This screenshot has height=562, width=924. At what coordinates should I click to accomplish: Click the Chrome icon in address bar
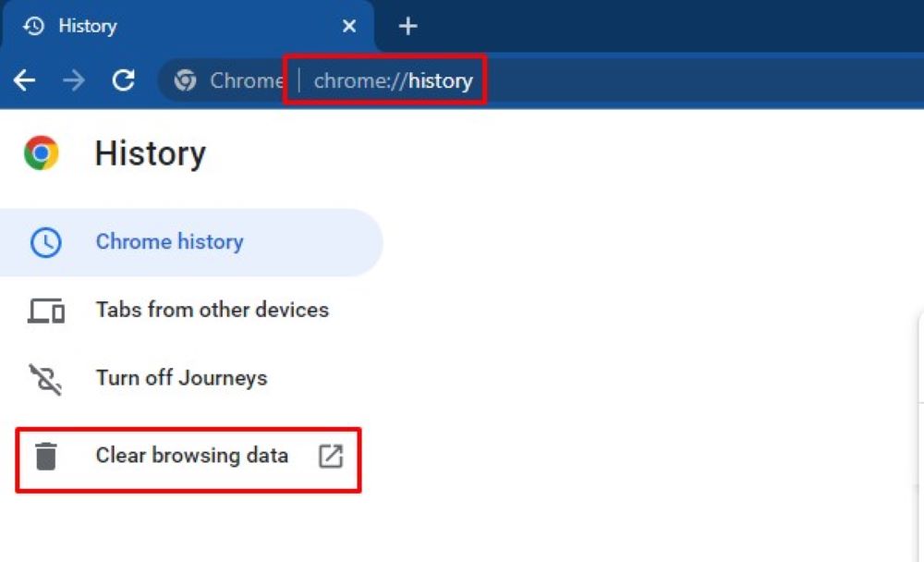click(x=186, y=80)
